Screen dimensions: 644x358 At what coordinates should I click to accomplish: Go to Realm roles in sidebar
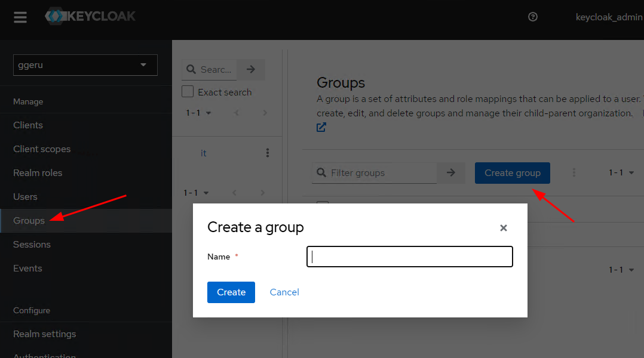(x=38, y=173)
